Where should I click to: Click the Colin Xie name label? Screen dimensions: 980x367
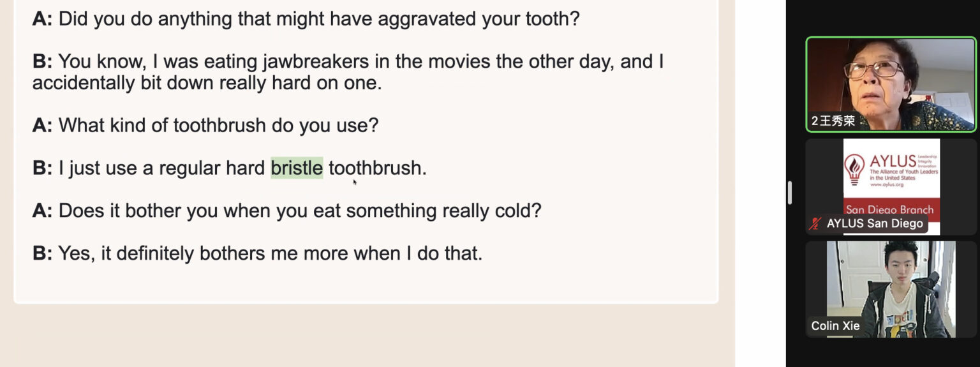[x=835, y=326]
